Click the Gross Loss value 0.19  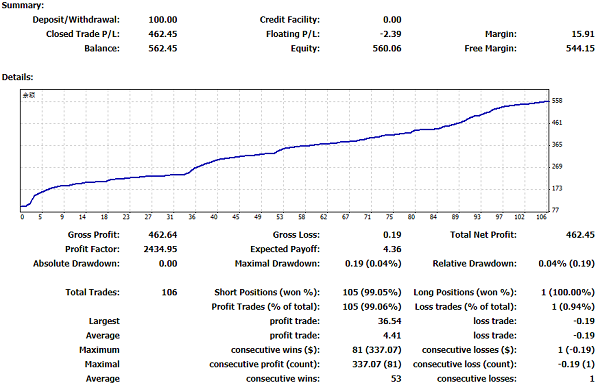pyautogui.click(x=392, y=235)
